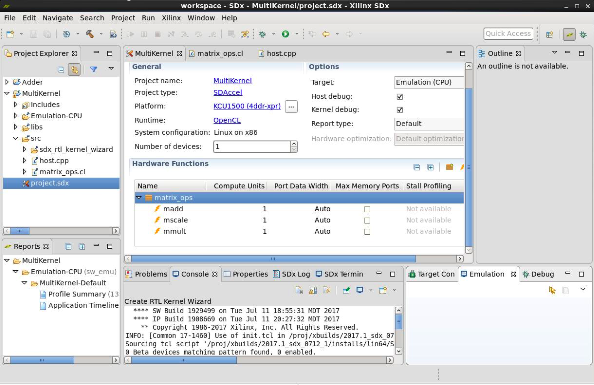Collapse the matrix_ops hardware function group
Image resolution: width=594 pixels, height=385 pixels.
click(x=139, y=197)
